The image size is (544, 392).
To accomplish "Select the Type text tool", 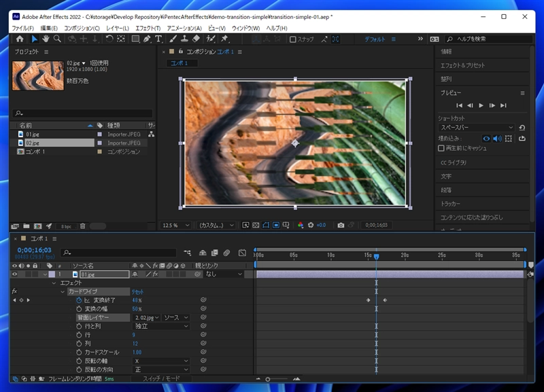I will pyautogui.click(x=158, y=39).
